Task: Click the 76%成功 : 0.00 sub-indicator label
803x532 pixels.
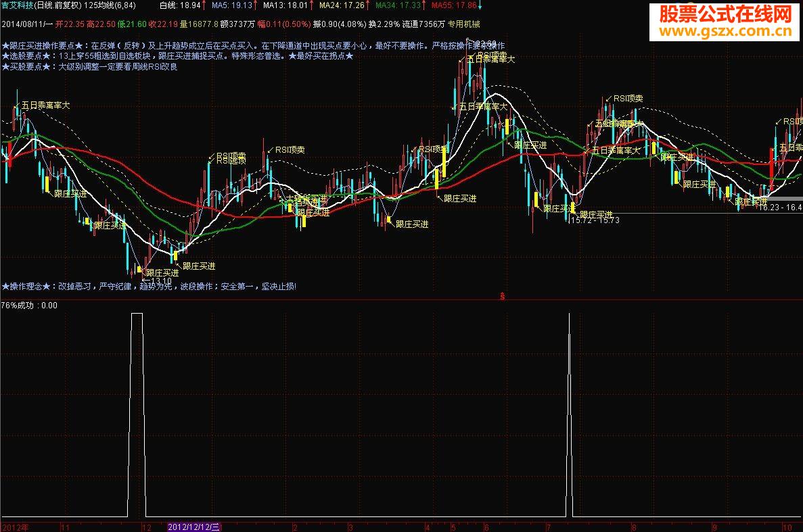Action: pyautogui.click(x=29, y=306)
